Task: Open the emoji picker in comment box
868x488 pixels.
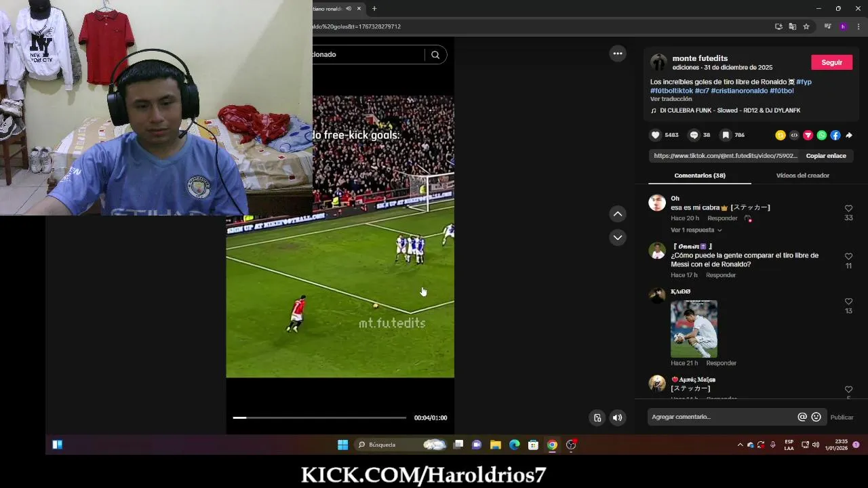Action: (816, 417)
